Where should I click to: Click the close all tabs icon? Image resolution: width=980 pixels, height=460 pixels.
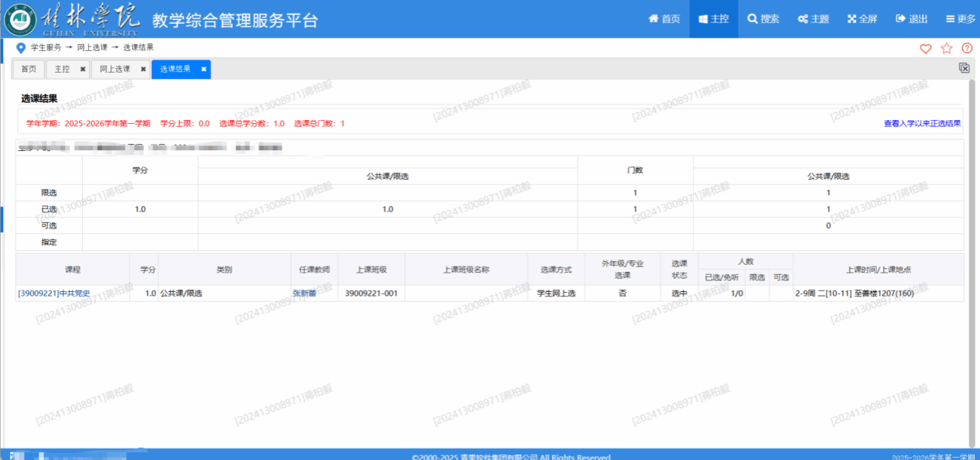pyautogui.click(x=965, y=68)
